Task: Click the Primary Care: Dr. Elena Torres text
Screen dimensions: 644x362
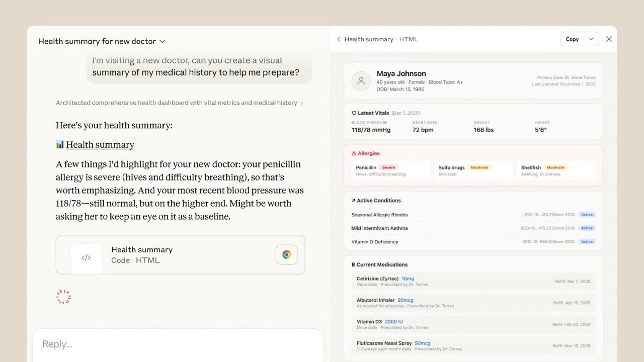Action: tap(566, 78)
